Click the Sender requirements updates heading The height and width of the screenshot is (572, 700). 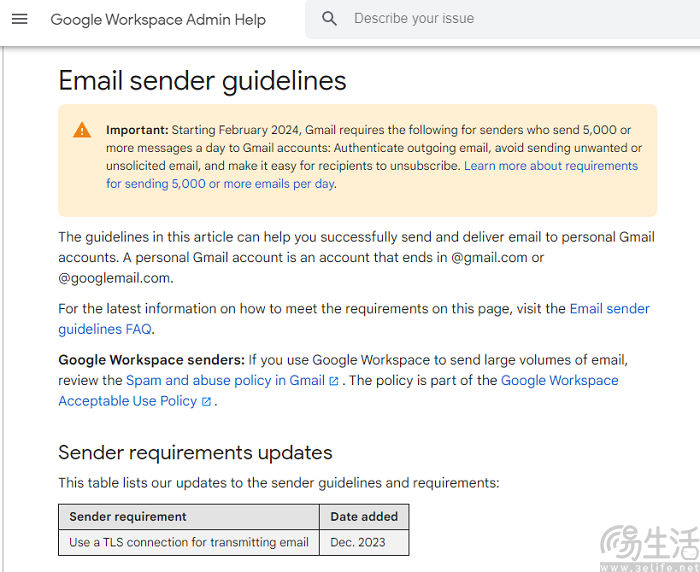pos(196,452)
